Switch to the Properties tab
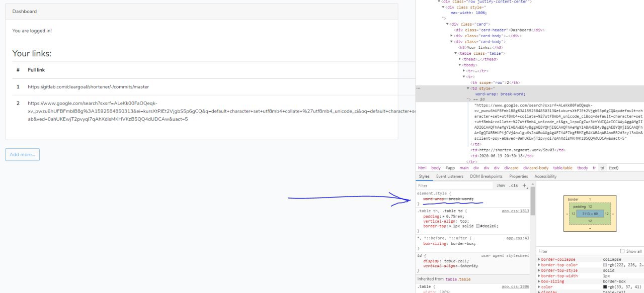 tap(518, 176)
